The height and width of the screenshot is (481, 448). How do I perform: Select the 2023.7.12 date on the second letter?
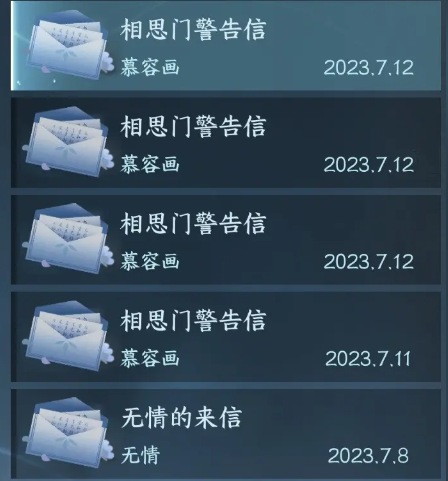[369, 165]
